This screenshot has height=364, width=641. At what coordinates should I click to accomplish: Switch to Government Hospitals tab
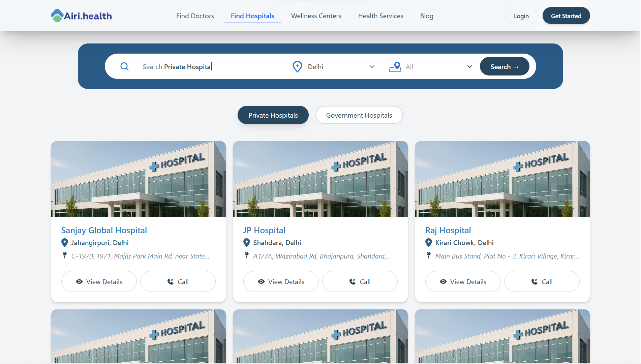pyautogui.click(x=359, y=115)
